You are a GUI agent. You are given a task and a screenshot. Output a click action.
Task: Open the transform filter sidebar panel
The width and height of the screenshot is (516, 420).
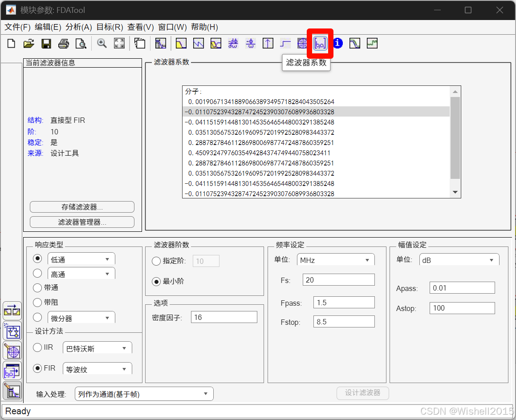(x=12, y=311)
